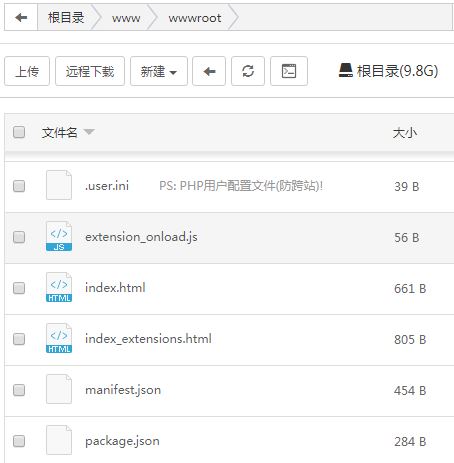Click the HTML icon of index_extensions.html

pyautogui.click(x=59, y=338)
